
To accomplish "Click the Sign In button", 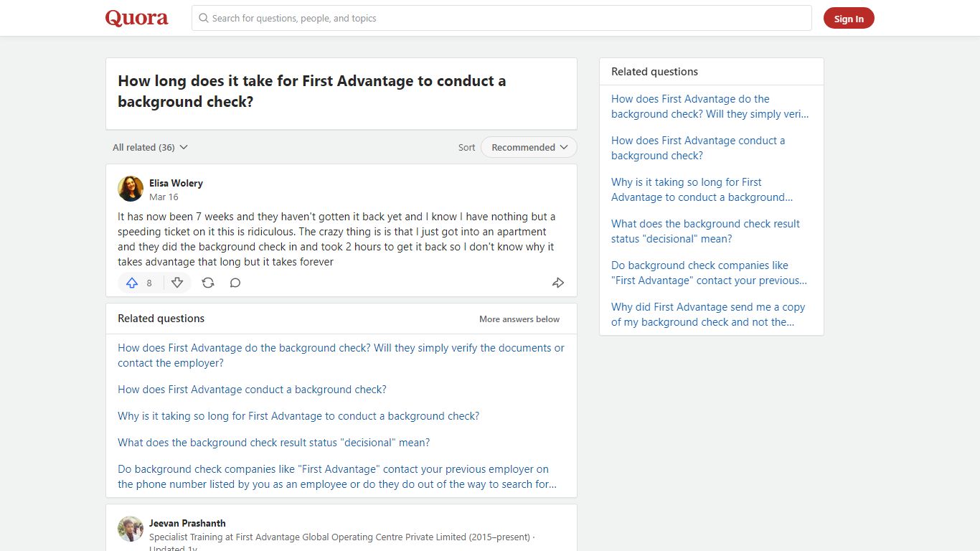I will (849, 19).
